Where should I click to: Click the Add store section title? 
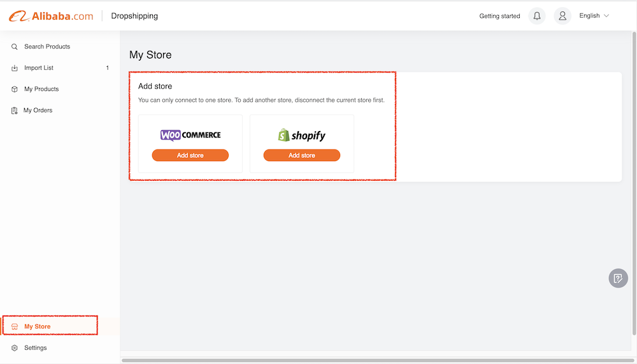pos(155,86)
